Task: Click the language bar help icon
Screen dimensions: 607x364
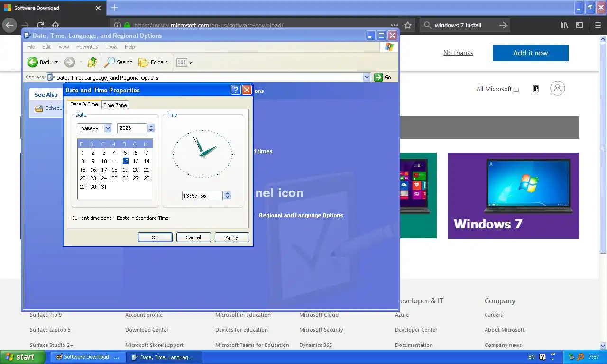Action: (x=543, y=357)
